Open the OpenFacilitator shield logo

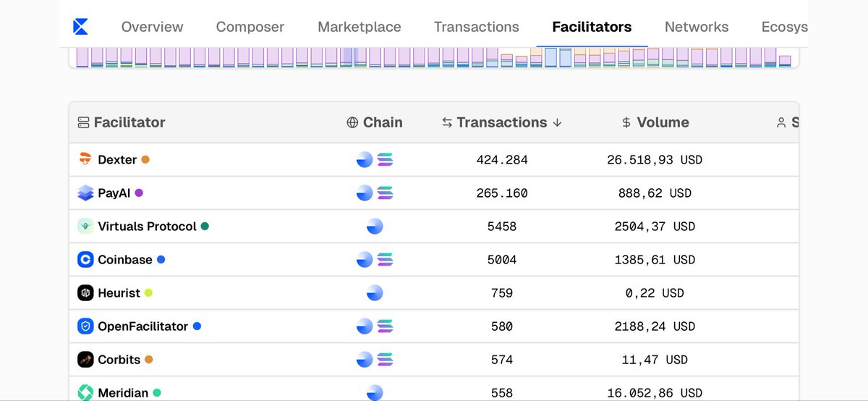pos(85,326)
